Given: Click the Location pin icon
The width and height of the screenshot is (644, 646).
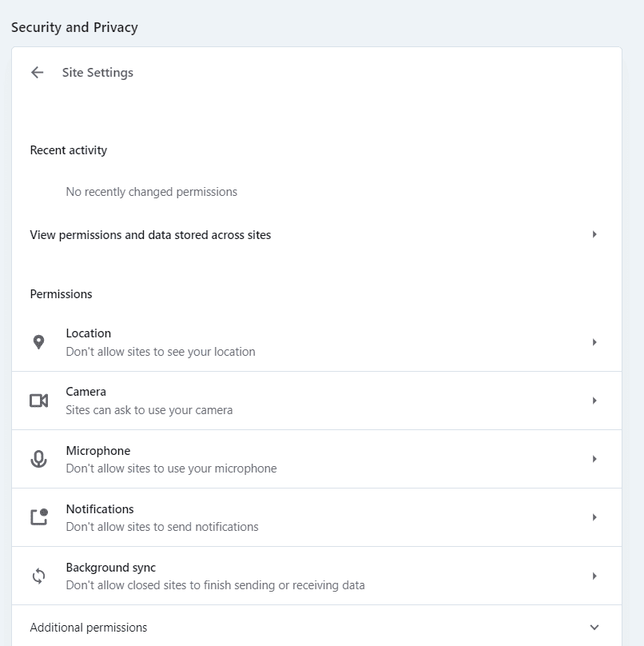Looking at the screenshot, I should 38,342.
